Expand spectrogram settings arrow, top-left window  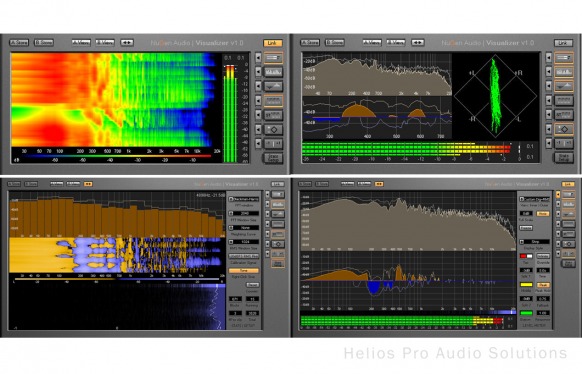[258, 100]
